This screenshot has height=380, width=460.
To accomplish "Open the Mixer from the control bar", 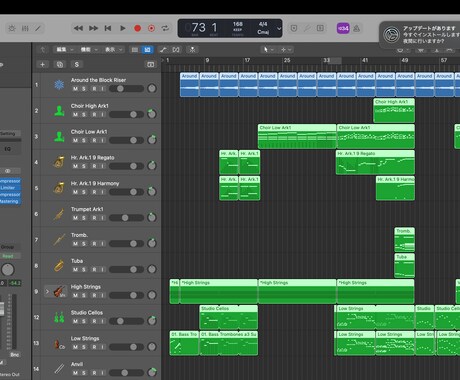I will pos(25,28).
